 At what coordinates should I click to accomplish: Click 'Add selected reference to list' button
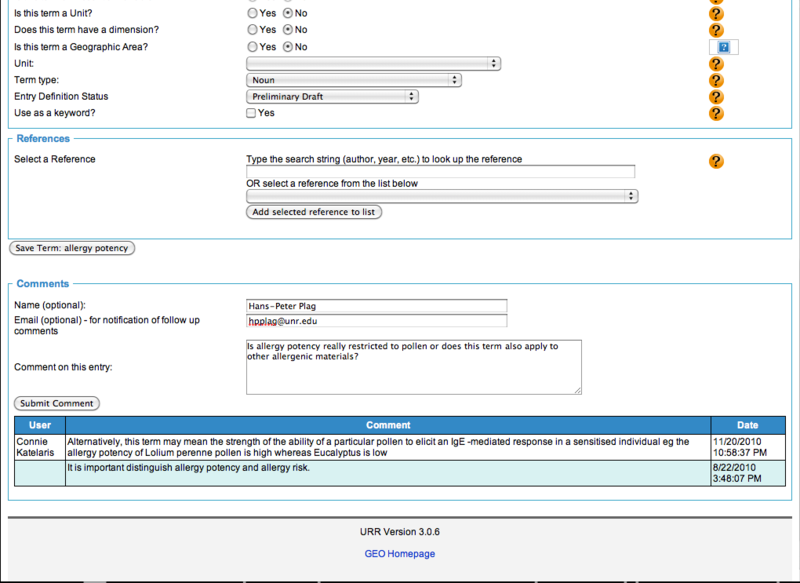(314, 212)
